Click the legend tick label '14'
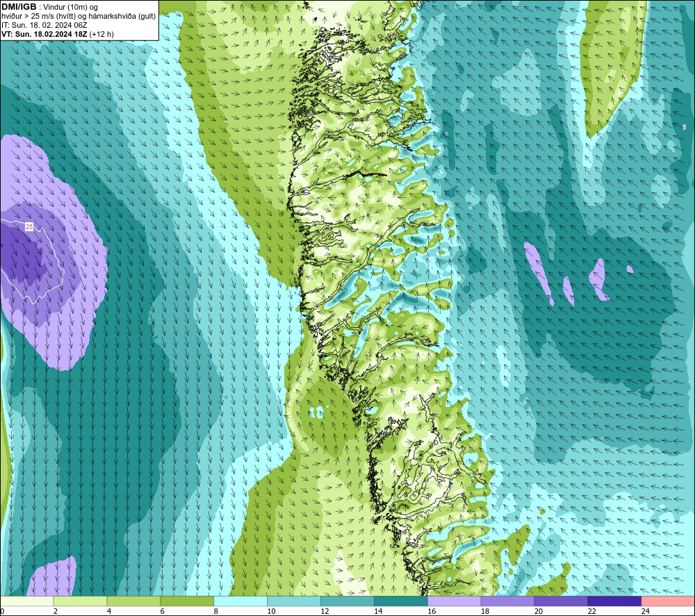 (377, 611)
